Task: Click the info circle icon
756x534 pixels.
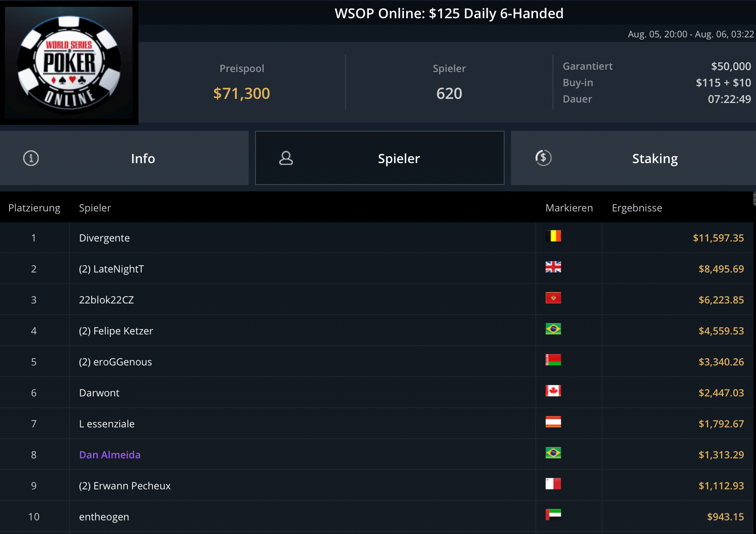Action: pos(31,158)
